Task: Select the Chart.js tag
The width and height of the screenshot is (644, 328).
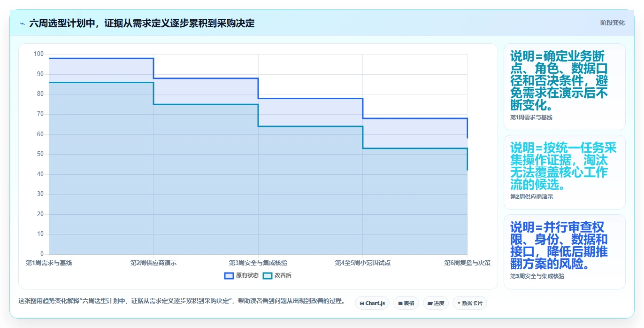Action: pyautogui.click(x=372, y=303)
